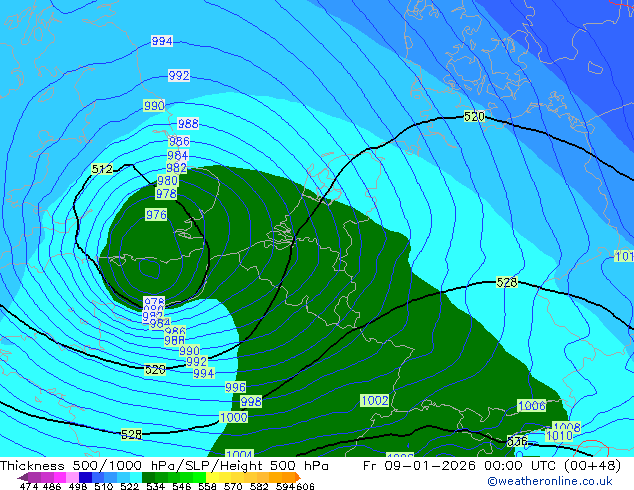The height and width of the screenshot is (490, 634).
Task: Click the map title 'Thickness 500/1000 hPa/SLP/Height 500 hPa'
Action: (164, 466)
